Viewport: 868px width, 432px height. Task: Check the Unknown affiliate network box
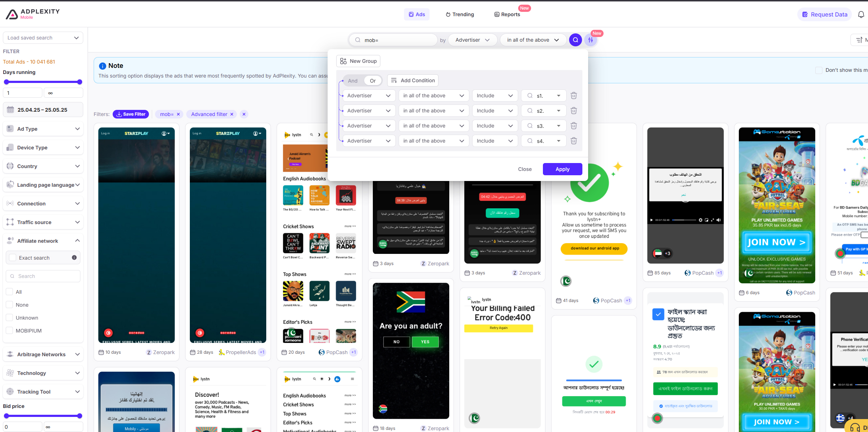pos(10,317)
